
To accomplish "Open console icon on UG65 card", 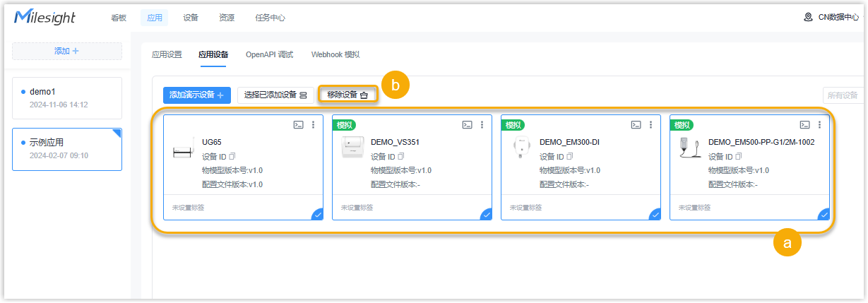I will click(298, 124).
